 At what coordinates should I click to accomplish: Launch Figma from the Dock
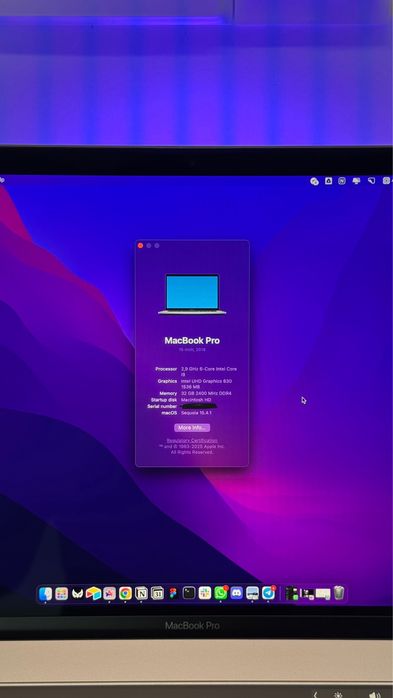coord(173,593)
